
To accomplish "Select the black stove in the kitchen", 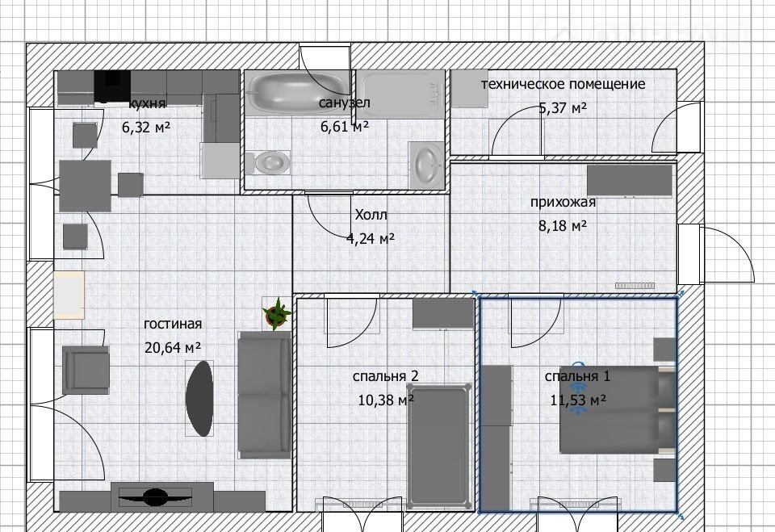I will coord(112,84).
